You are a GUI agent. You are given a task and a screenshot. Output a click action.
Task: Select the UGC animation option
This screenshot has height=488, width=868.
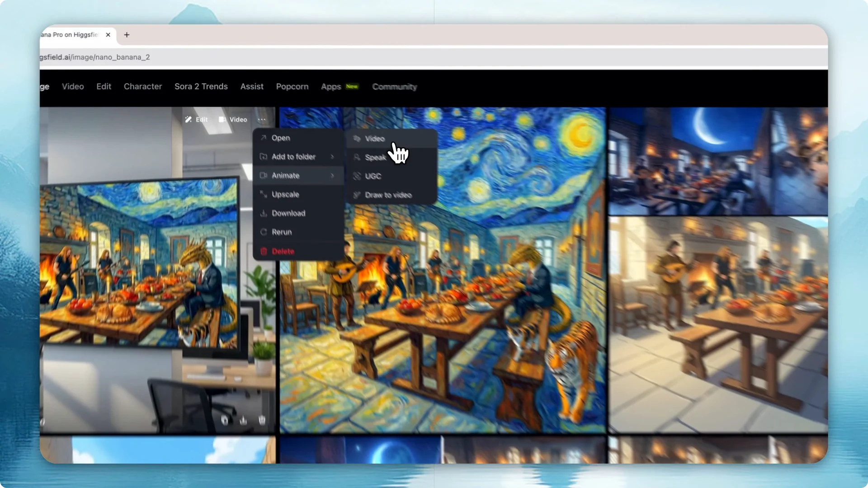[x=373, y=176]
